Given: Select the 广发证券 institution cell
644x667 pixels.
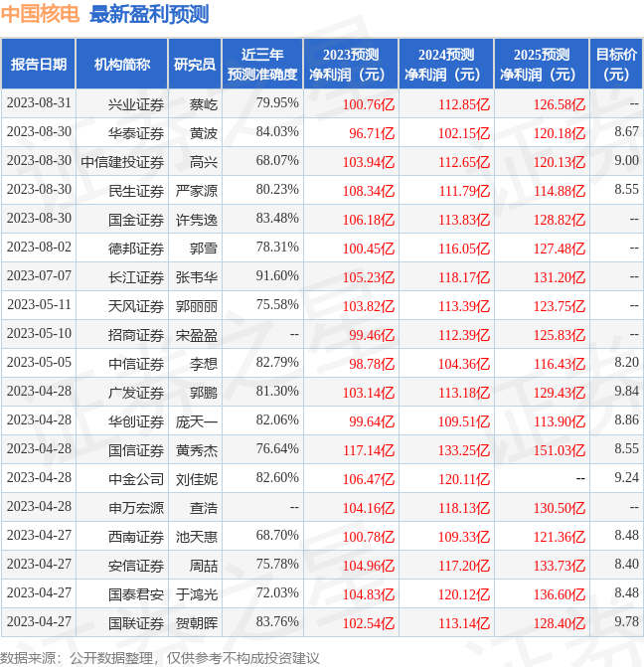Looking at the screenshot, I should click(122, 392).
